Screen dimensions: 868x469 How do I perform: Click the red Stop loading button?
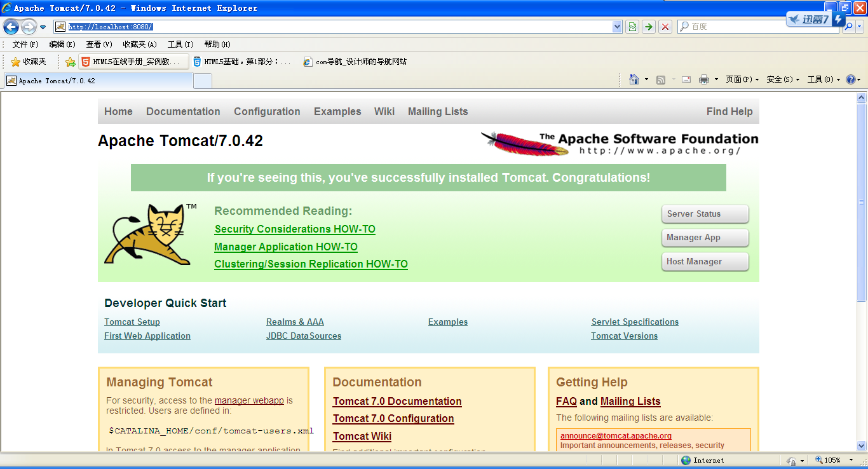pos(665,27)
